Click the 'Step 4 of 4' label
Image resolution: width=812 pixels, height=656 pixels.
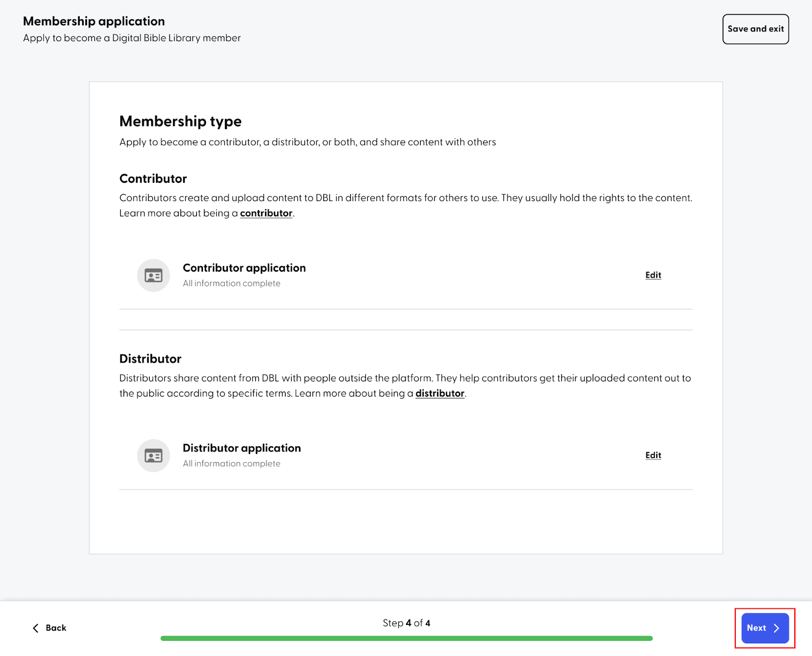click(x=407, y=623)
